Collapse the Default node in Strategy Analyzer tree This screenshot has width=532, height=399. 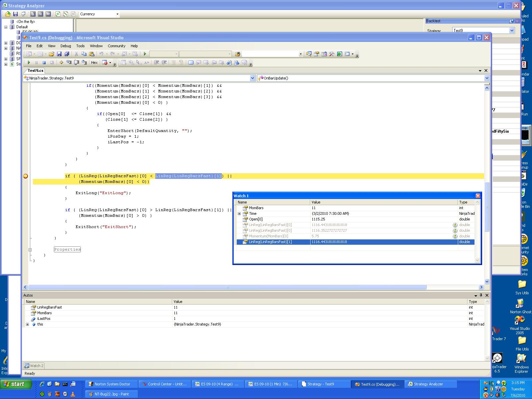tap(6, 27)
